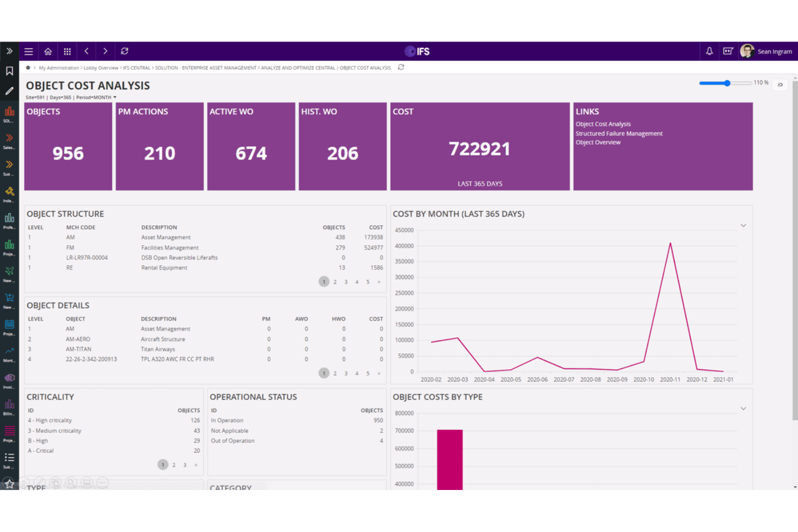Expand Object Costs by Type chart chevron
Screen dimensions: 798x532
click(743, 409)
